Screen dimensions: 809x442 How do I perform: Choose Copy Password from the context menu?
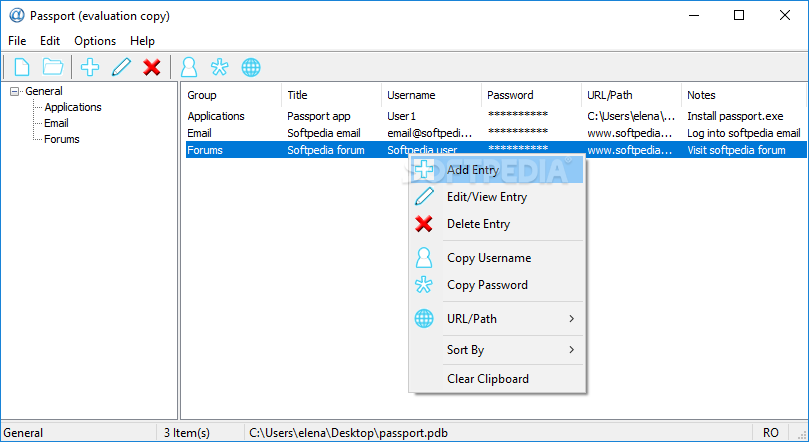[497, 285]
